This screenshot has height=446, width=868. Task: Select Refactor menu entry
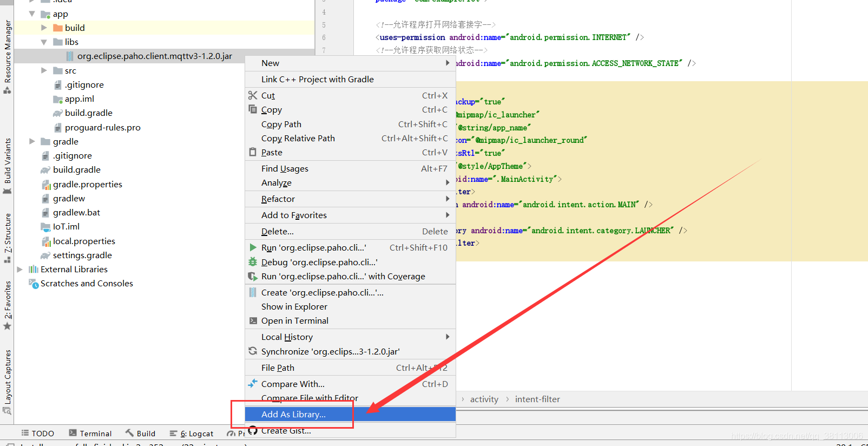pos(350,199)
